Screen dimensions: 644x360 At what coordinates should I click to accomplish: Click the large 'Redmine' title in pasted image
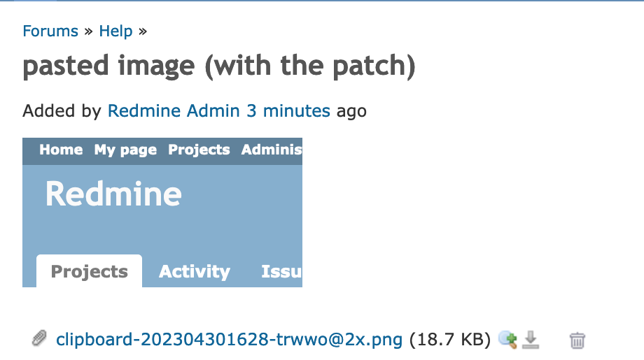113,194
